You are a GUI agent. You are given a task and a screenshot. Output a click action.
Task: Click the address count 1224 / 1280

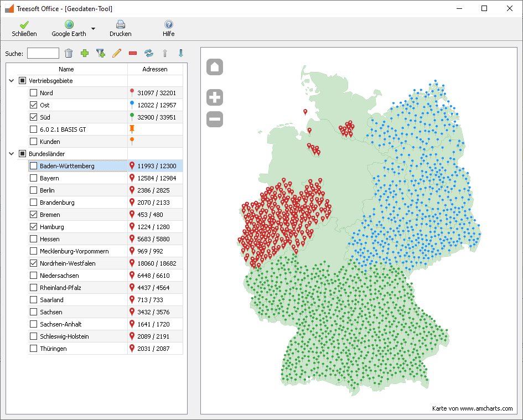point(153,227)
